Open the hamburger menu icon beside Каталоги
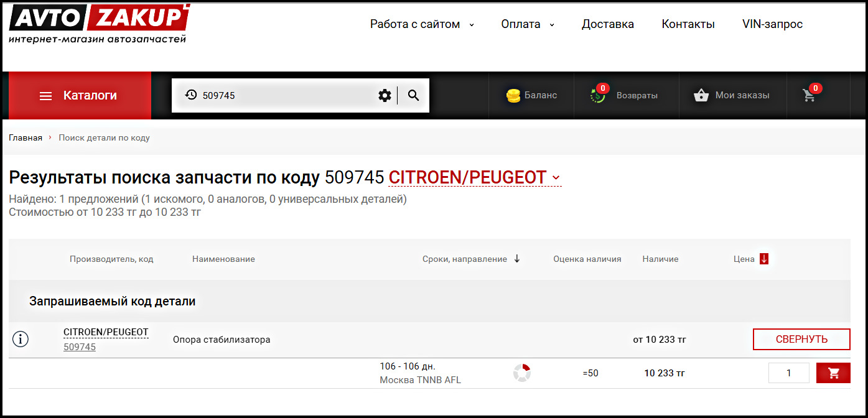Screen dimensions: 868x418 point(45,96)
